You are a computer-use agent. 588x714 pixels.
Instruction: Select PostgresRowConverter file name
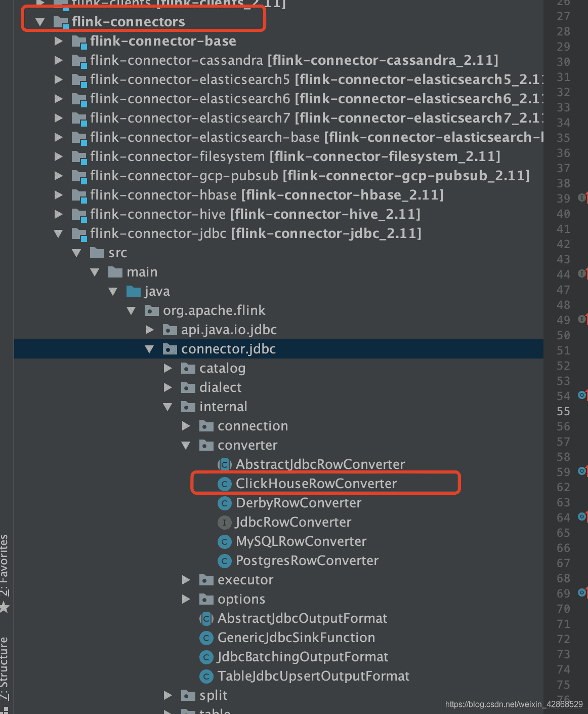tap(307, 561)
